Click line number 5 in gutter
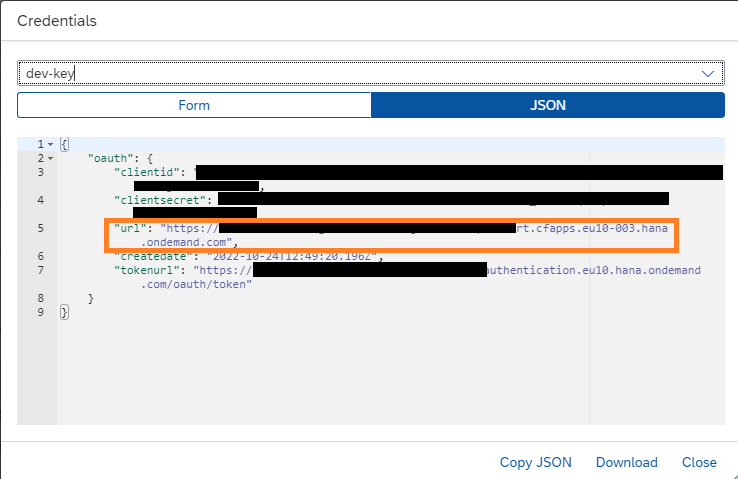This screenshot has height=479, width=738. coord(41,228)
